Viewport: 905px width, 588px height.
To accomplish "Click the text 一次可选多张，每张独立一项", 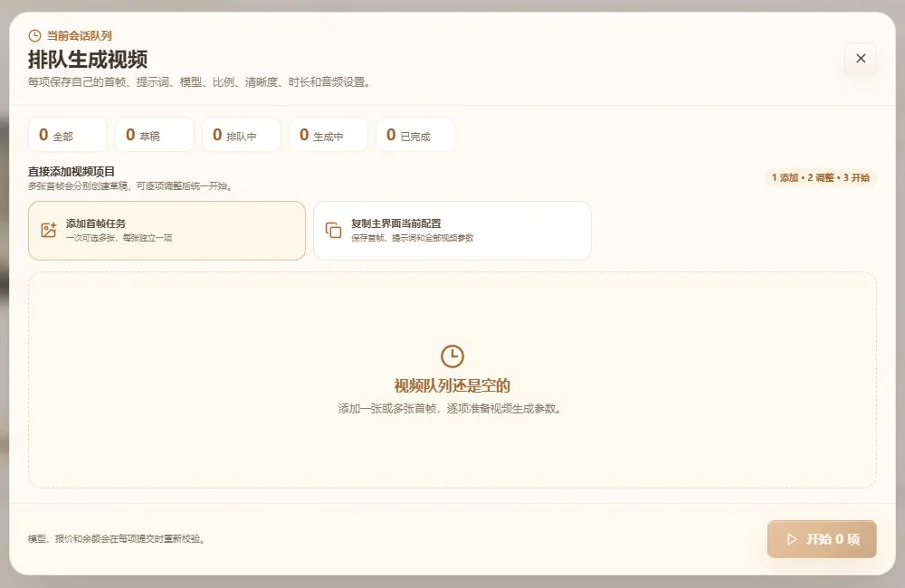I will coord(119,238).
